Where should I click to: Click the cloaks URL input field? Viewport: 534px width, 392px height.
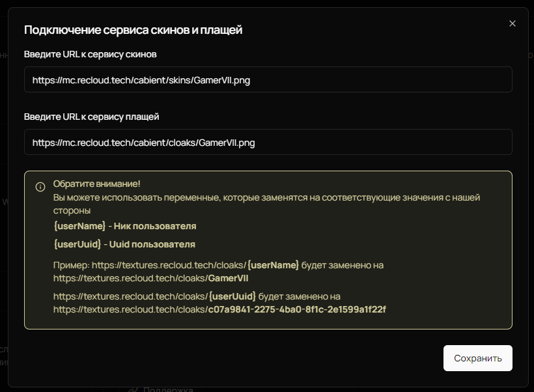(267, 142)
